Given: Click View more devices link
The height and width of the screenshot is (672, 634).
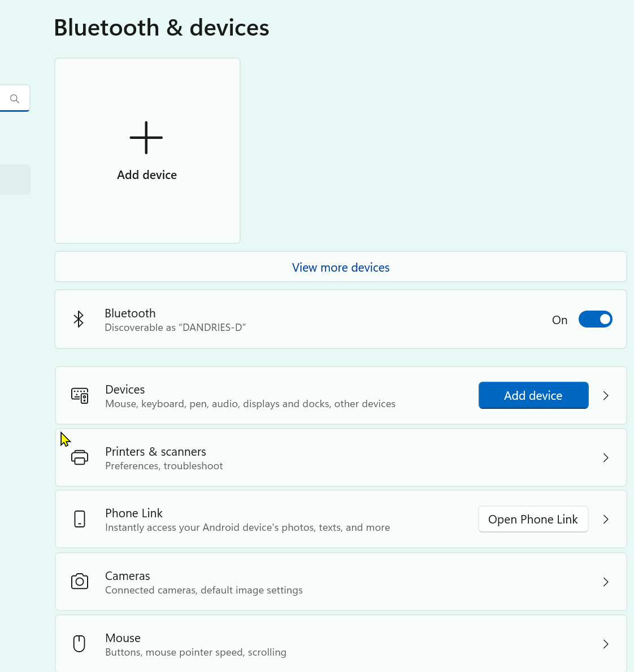Looking at the screenshot, I should click(341, 267).
